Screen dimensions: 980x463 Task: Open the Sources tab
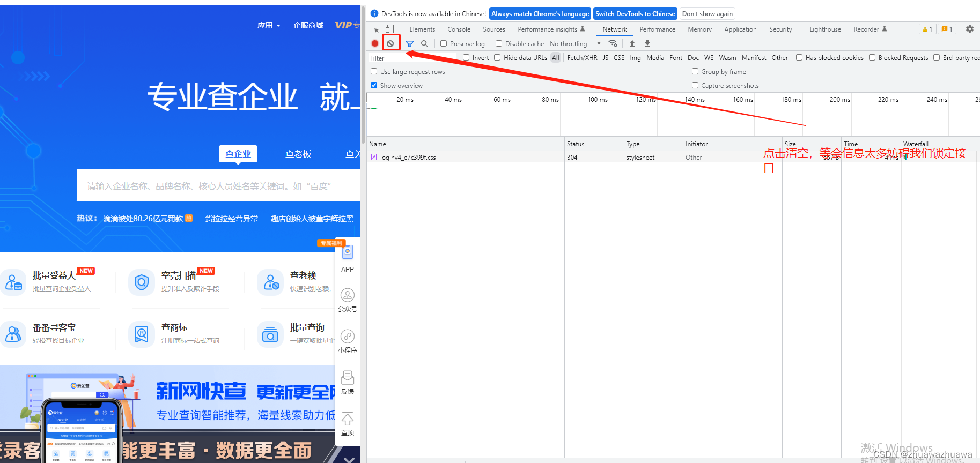pos(493,29)
